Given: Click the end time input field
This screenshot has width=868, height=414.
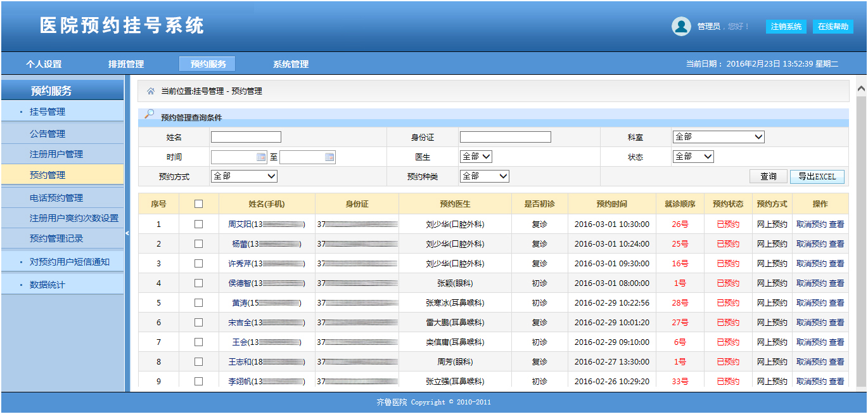Looking at the screenshot, I should pyautogui.click(x=307, y=157).
